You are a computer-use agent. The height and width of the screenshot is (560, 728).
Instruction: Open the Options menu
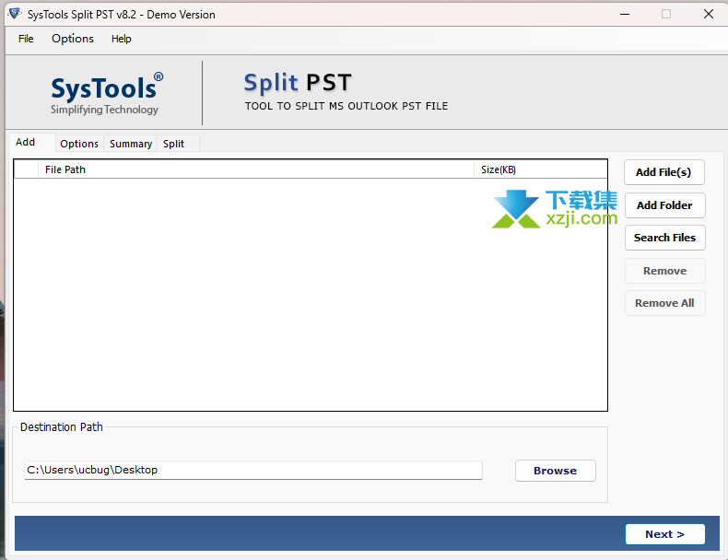tap(73, 39)
